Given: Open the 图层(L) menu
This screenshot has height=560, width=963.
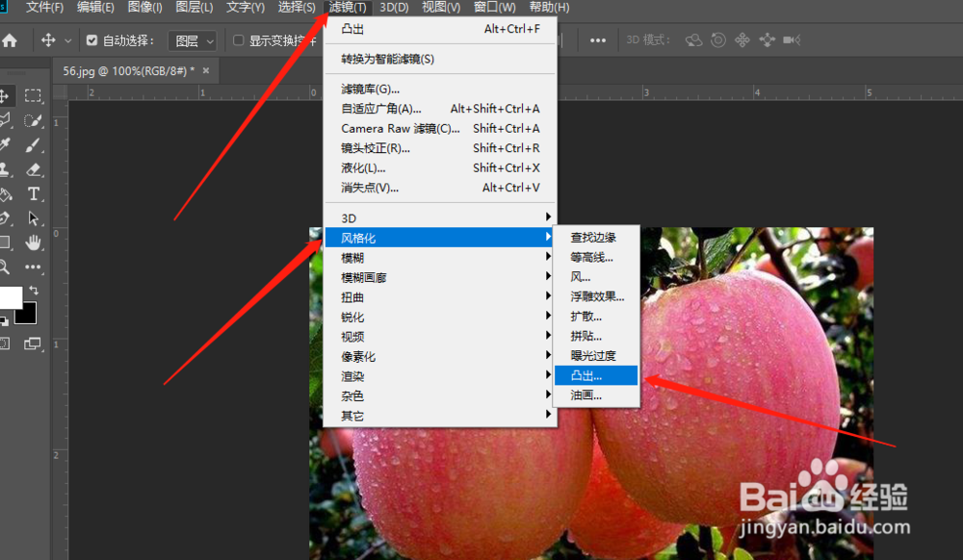Looking at the screenshot, I should [x=195, y=8].
